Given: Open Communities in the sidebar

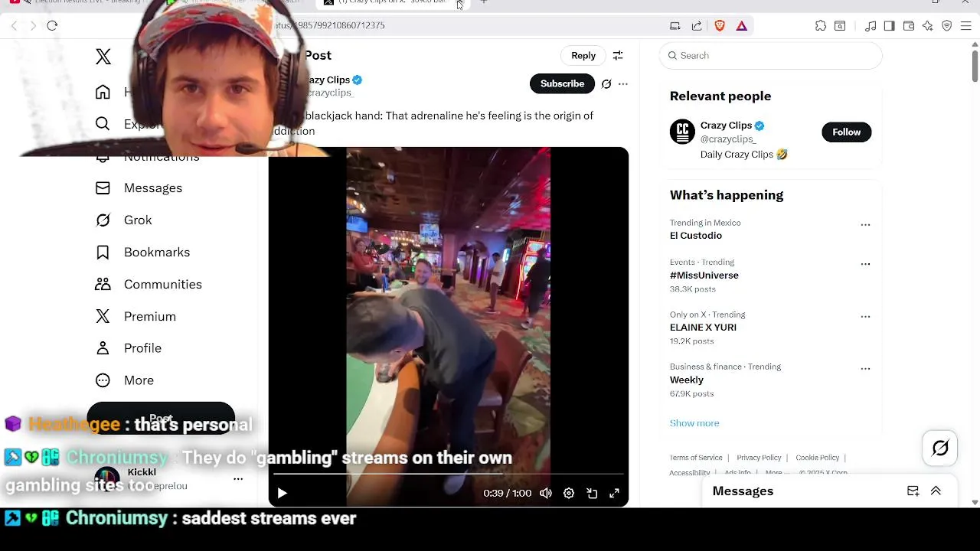Looking at the screenshot, I should [x=148, y=285].
